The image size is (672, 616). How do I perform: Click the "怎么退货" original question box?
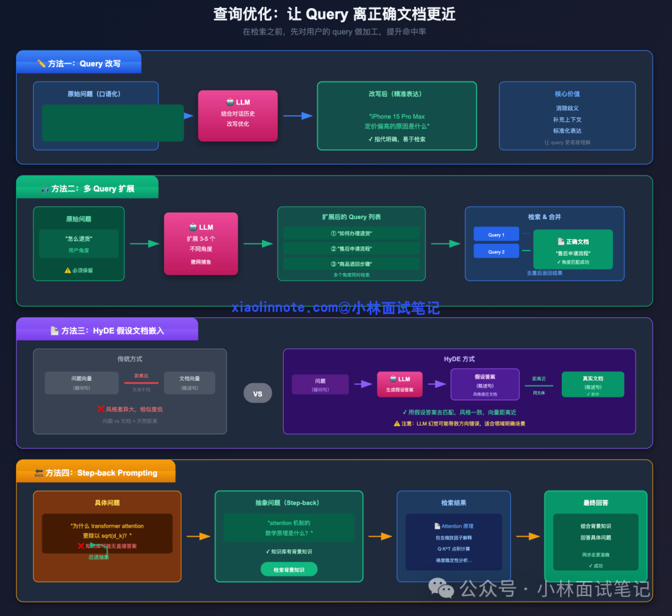[x=79, y=243]
